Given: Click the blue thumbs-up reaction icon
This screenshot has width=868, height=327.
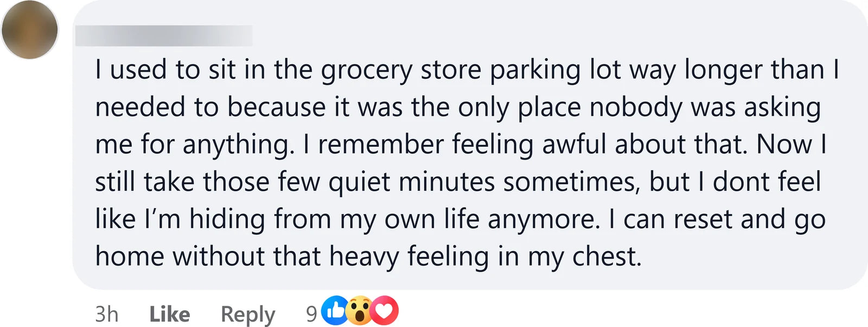Looking at the screenshot, I should click(x=335, y=311).
